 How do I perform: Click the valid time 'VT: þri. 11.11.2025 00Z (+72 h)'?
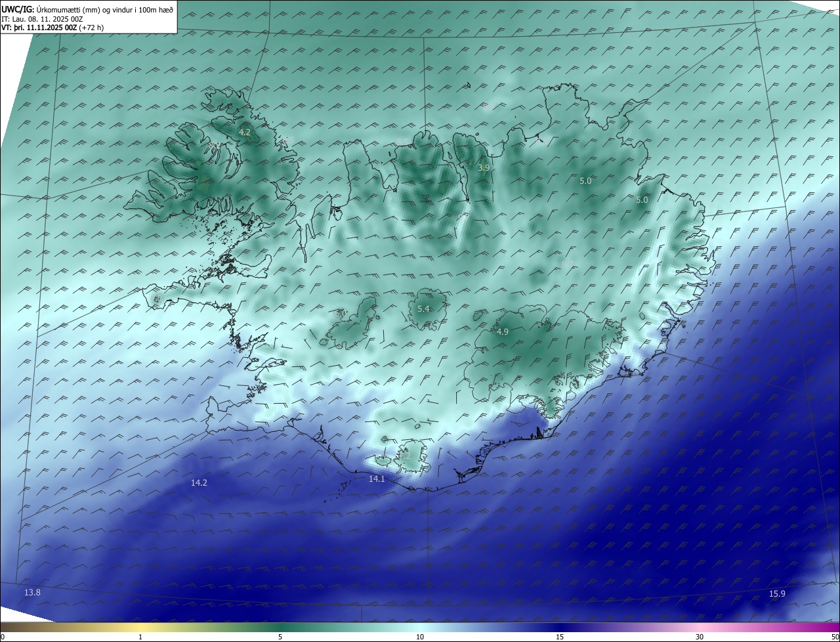(x=52, y=28)
